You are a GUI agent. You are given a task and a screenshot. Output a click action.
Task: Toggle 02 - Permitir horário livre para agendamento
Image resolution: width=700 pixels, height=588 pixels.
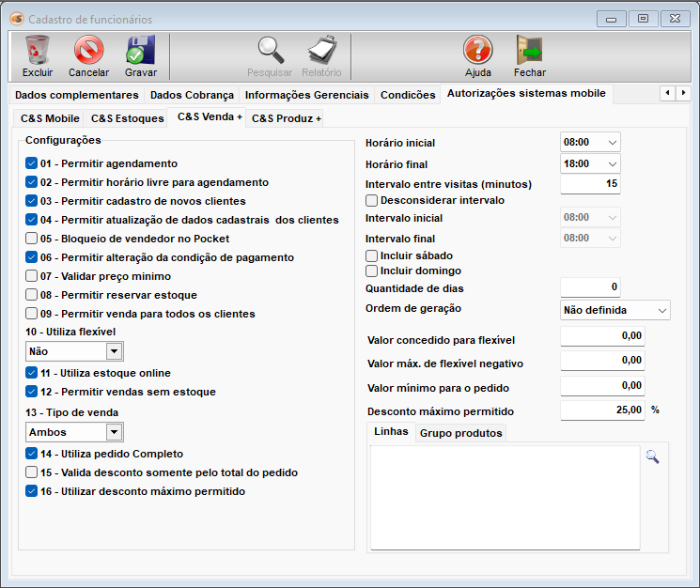pos(31,182)
